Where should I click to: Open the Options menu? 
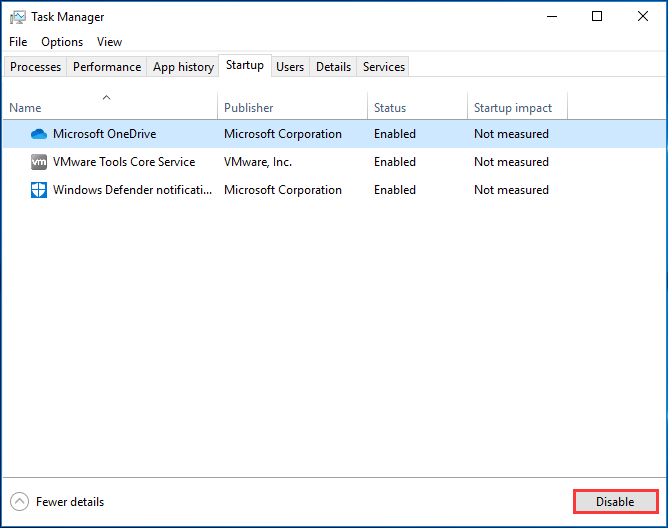(62, 42)
